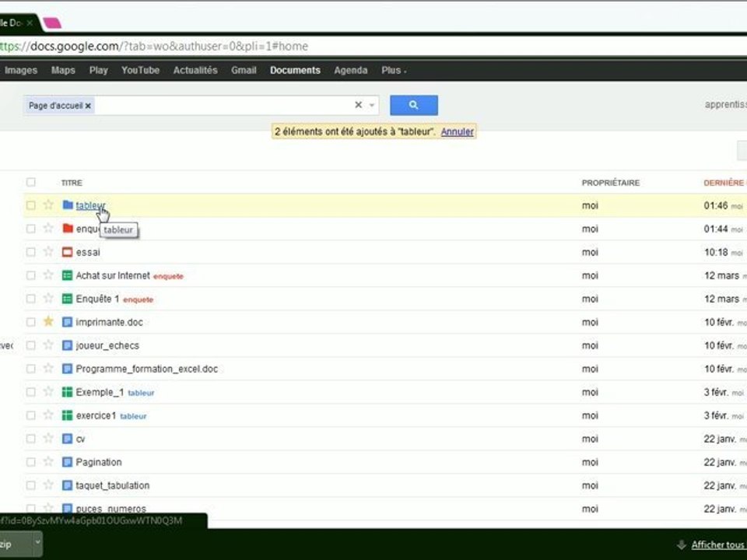Click inside the search input field

click(223, 105)
